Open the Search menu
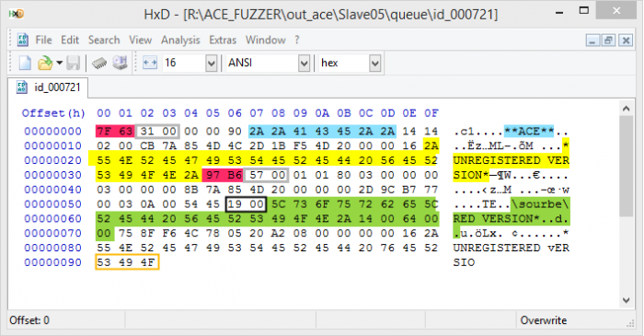The height and width of the screenshot is (336, 644). (x=104, y=40)
